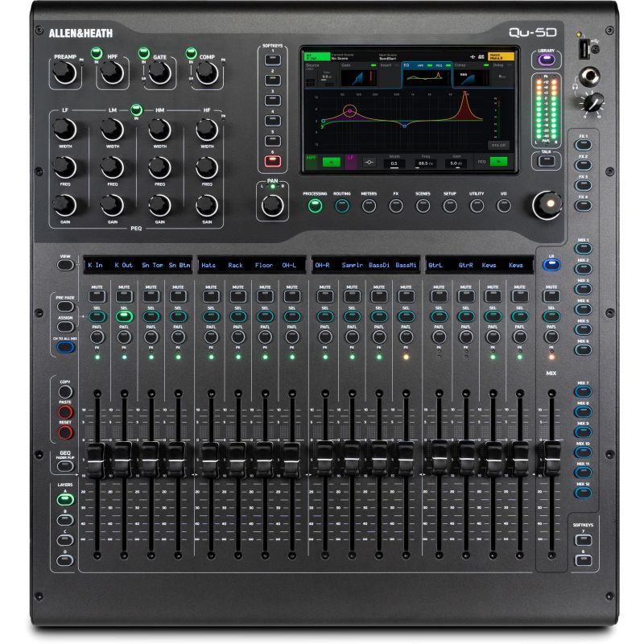Hit the red RESET button
644x644 pixels.
click(65, 432)
